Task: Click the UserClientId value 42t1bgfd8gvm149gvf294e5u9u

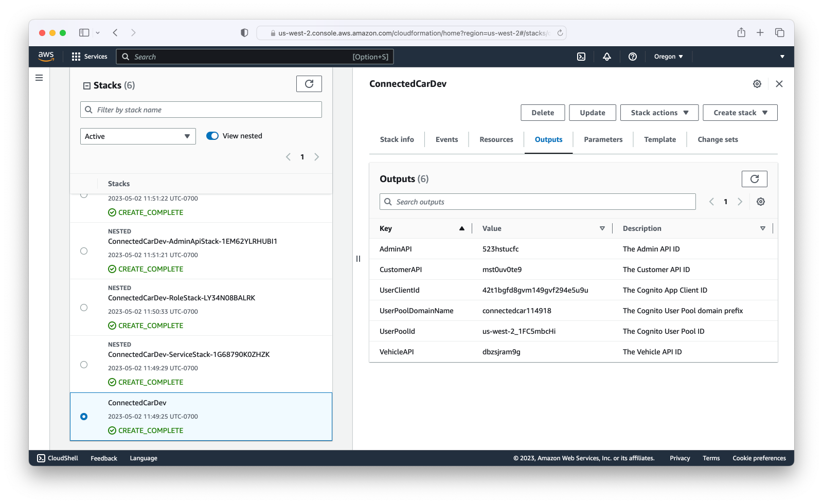Action: (x=535, y=290)
